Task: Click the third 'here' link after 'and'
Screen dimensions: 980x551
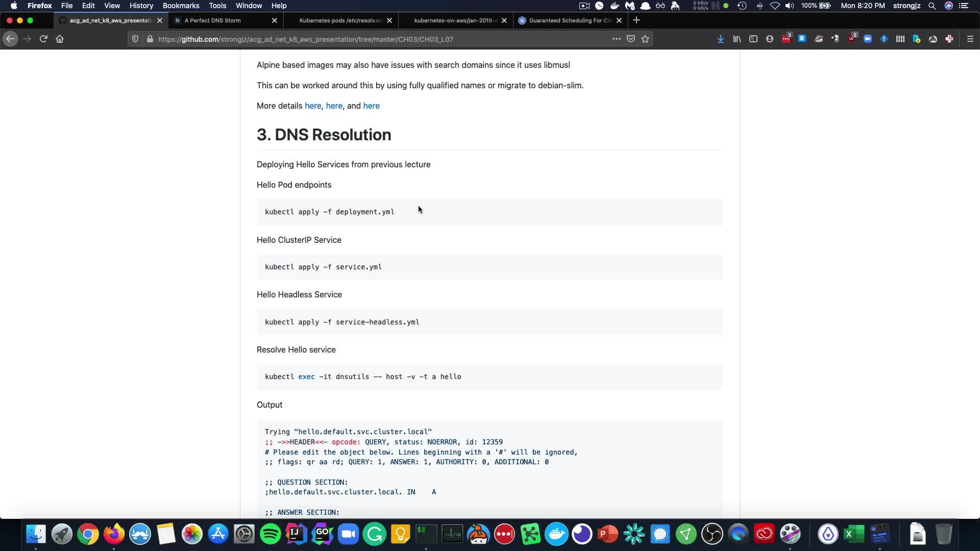Action: (x=371, y=106)
